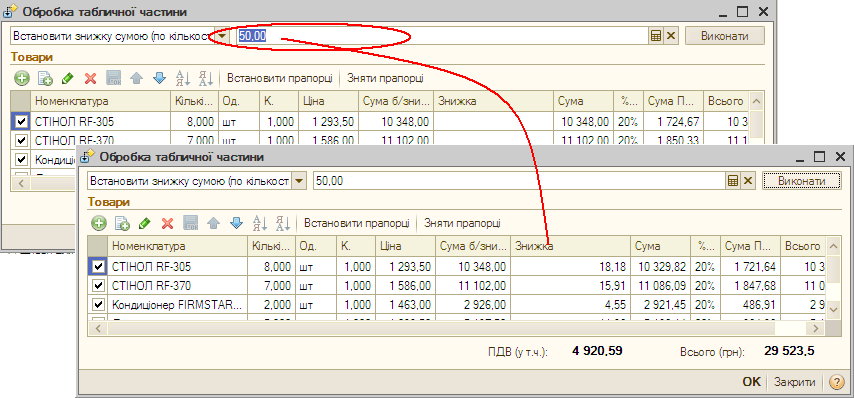Open action dropdown arrow in front window
The image size is (854, 398).
[x=300, y=181]
